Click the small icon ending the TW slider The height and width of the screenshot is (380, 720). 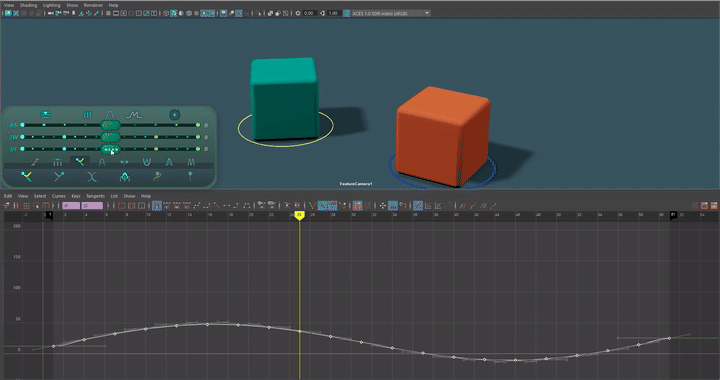206,137
